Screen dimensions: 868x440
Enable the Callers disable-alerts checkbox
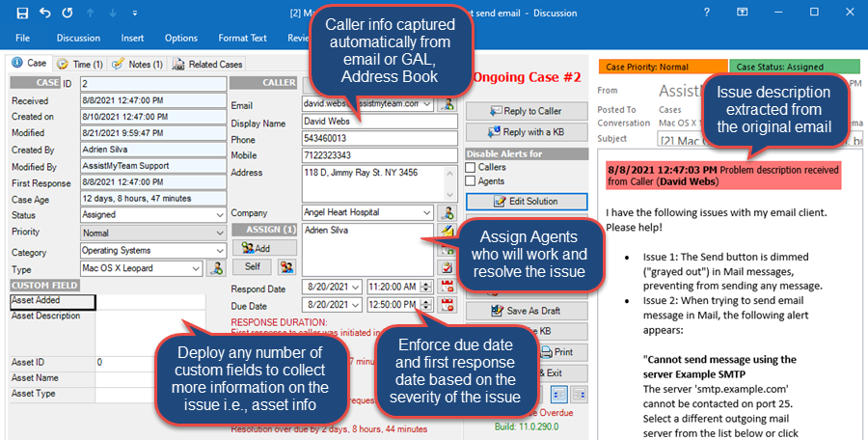tap(472, 167)
